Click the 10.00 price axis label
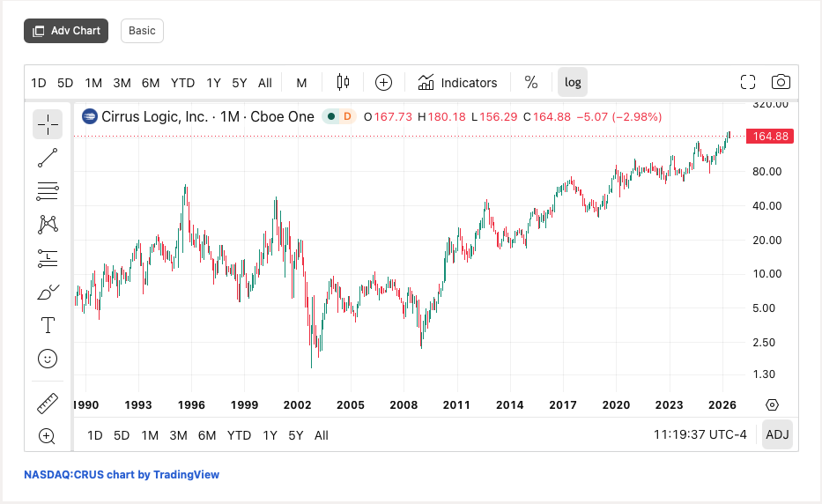822x504 pixels. [767, 274]
